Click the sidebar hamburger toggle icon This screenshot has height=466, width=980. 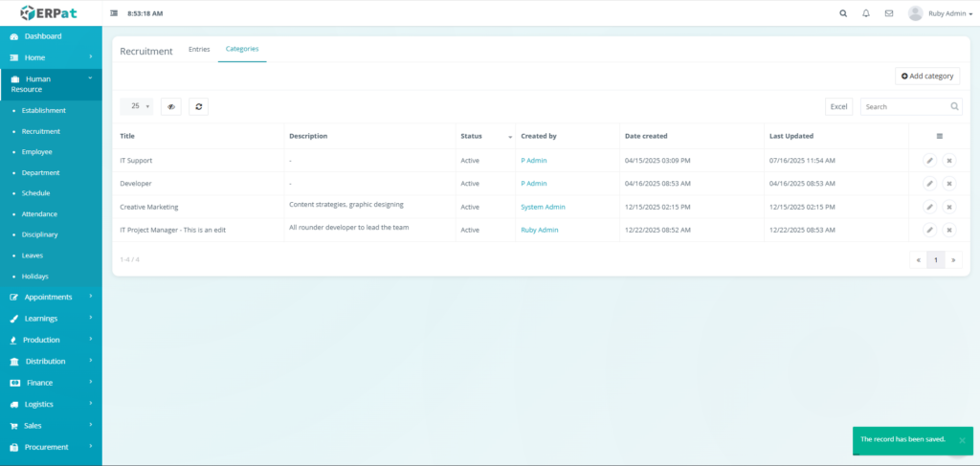tap(115, 13)
